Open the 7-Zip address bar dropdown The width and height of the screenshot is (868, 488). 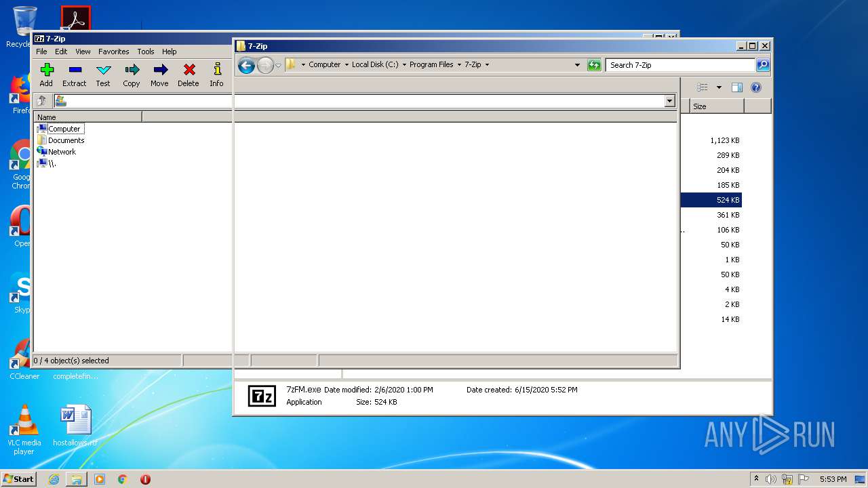[670, 101]
